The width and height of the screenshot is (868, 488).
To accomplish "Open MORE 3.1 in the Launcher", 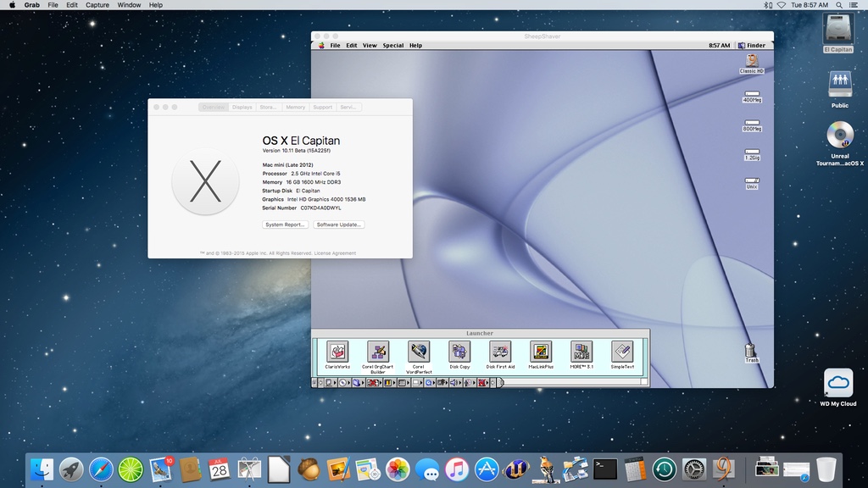I will pyautogui.click(x=581, y=352).
